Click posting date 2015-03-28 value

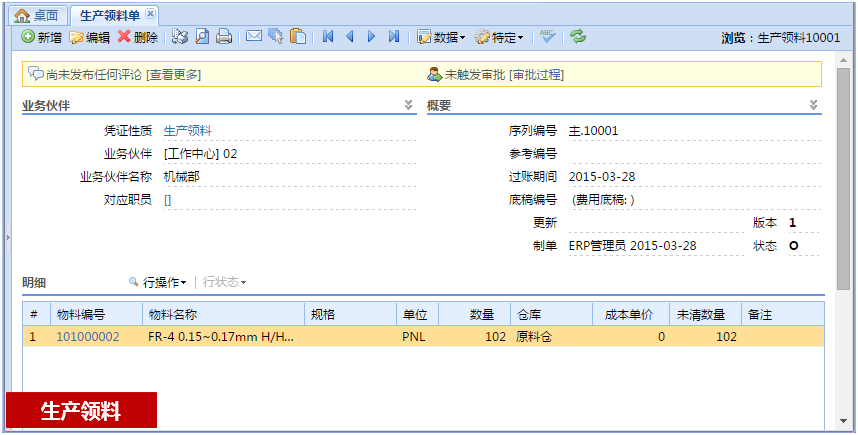coord(602,177)
